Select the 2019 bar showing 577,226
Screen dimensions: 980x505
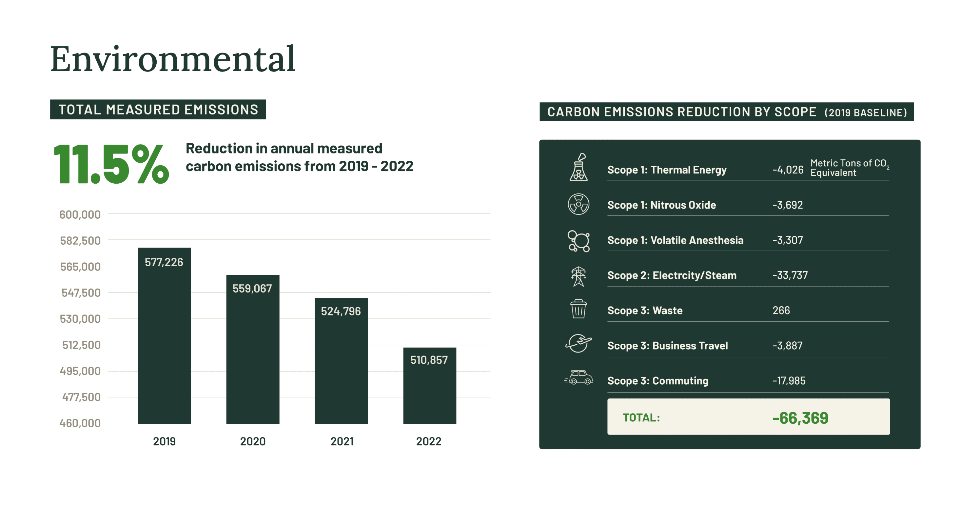164,335
